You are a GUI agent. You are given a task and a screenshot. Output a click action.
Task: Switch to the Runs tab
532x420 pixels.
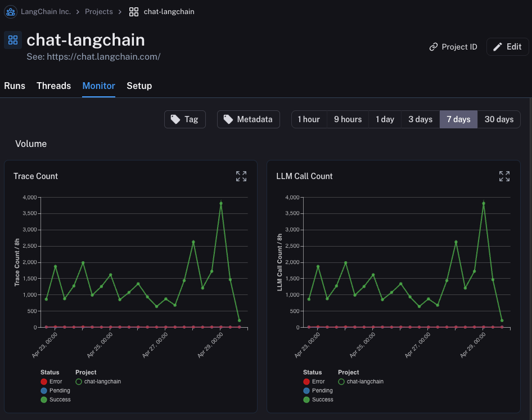15,86
